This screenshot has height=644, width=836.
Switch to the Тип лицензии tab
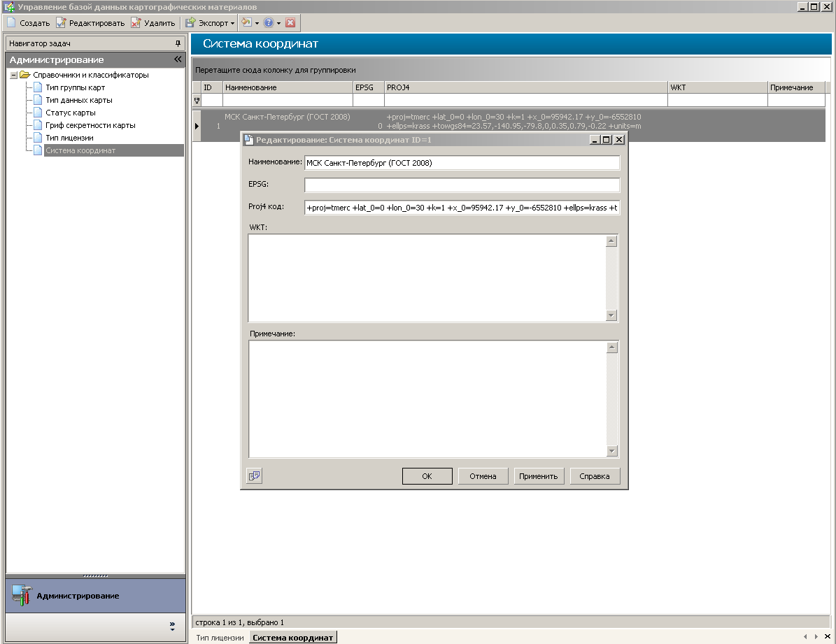pos(220,638)
